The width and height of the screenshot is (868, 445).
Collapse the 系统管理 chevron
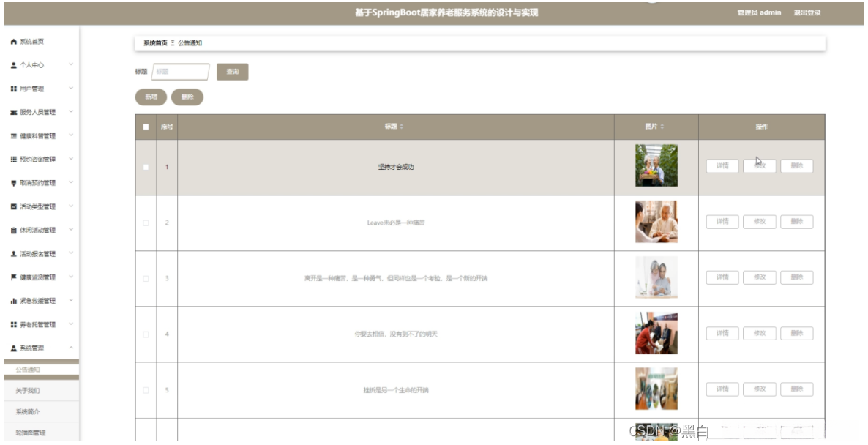click(x=71, y=348)
